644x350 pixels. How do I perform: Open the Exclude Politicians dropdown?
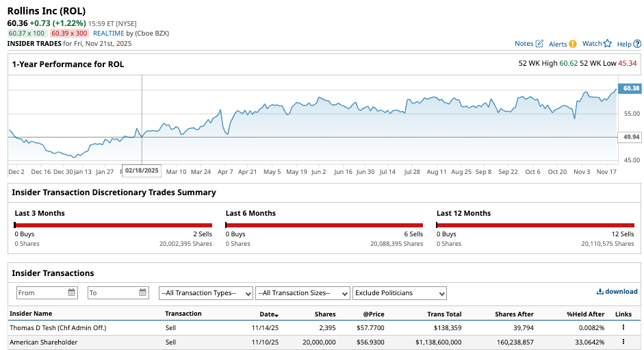(400, 293)
